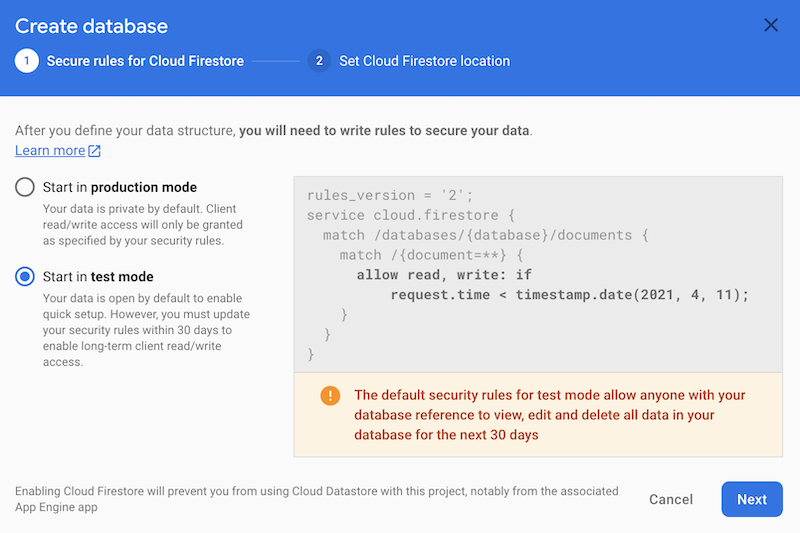Click the Create database title
The image size is (800, 533).
tap(91, 26)
